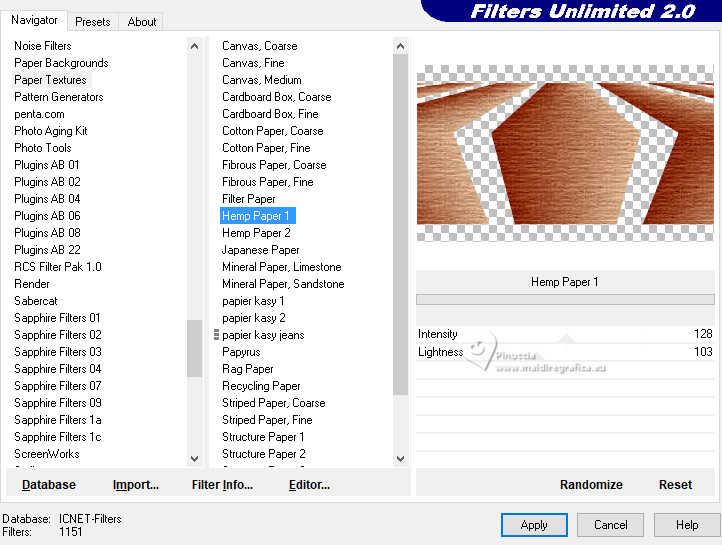Adjust the Lightness slider
The image size is (722, 545).
565,352
